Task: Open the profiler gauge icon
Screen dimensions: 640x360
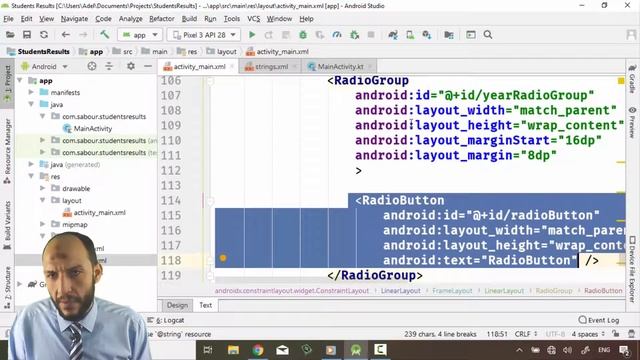Action: 337,35
